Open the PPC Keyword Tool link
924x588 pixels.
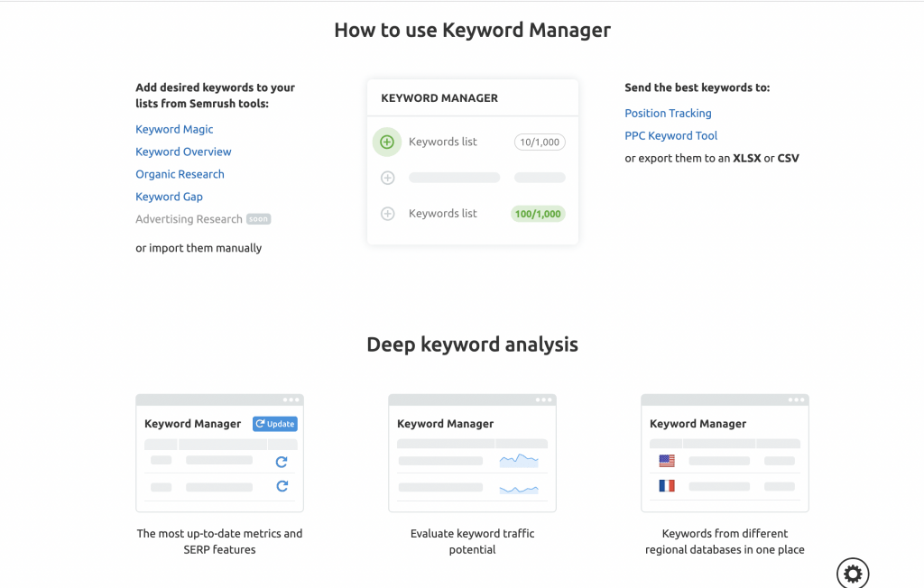(670, 136)
